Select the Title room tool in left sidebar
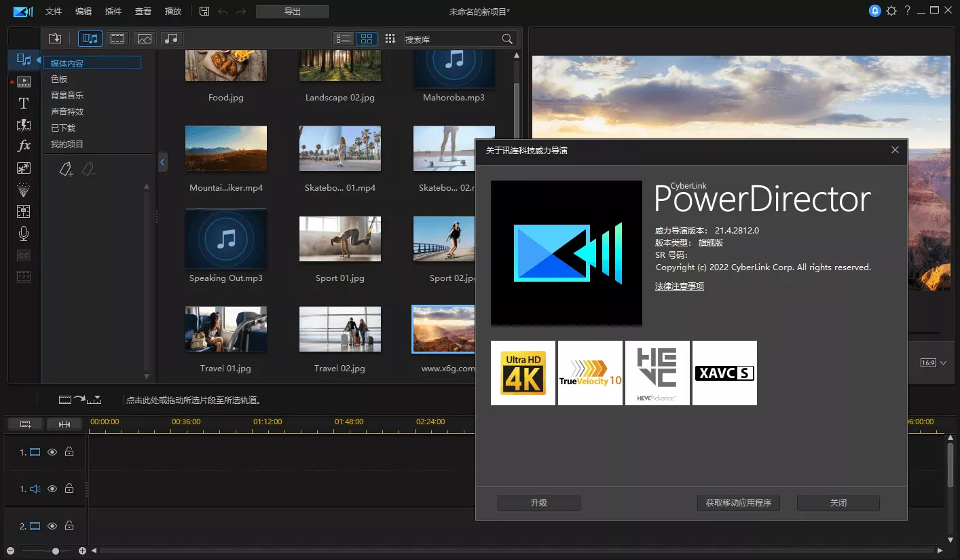Viewport: 960px width, 560px height. [x=23, y=103]
